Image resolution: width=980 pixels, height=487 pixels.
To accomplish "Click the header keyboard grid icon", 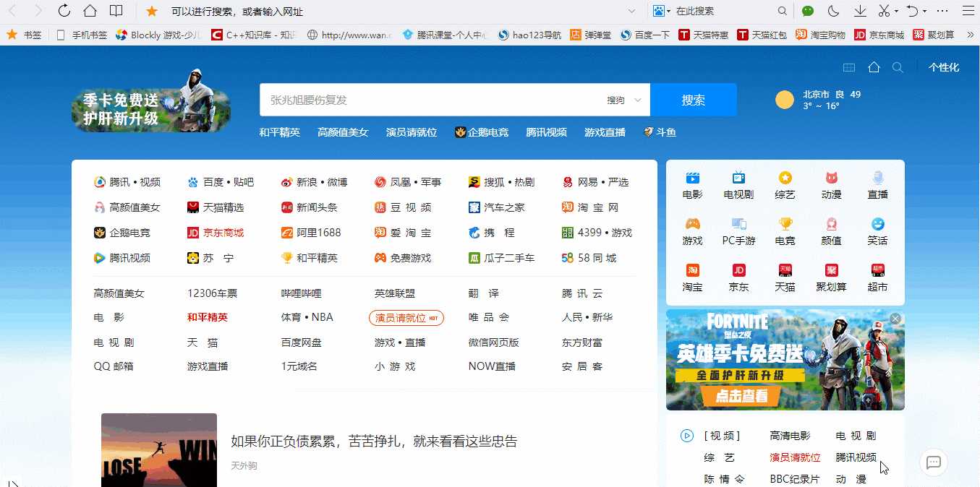I will [x=849, y=67].
